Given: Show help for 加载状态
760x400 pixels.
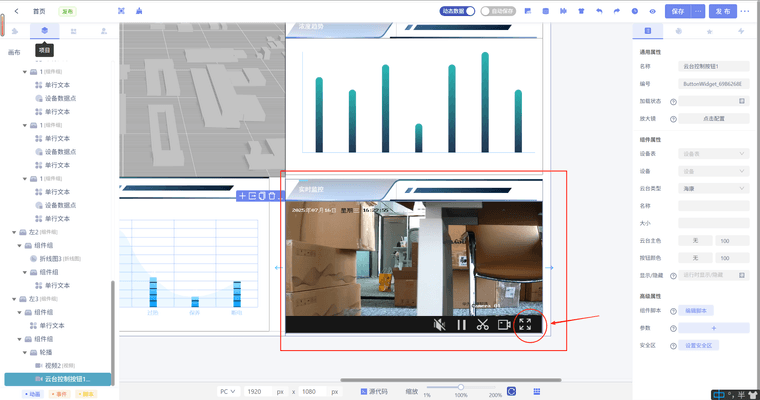Looking at the screenshot, I should (673, 102).
